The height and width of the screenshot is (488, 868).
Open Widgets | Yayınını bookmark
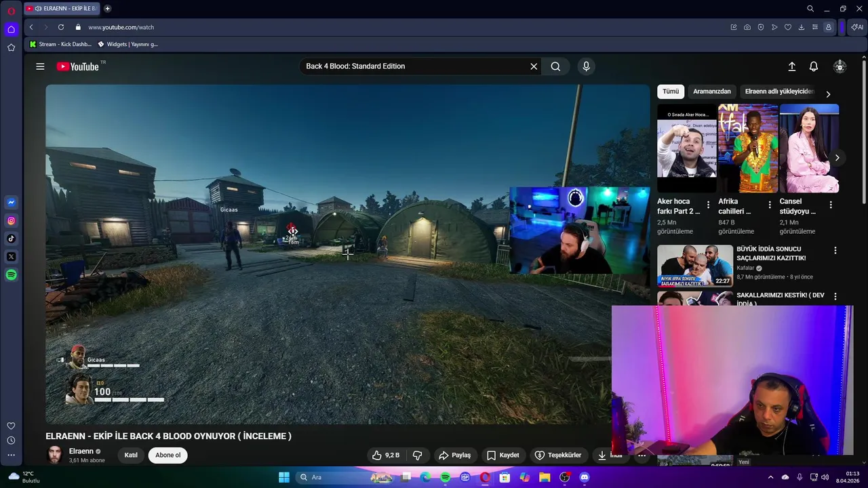(128, 44)
